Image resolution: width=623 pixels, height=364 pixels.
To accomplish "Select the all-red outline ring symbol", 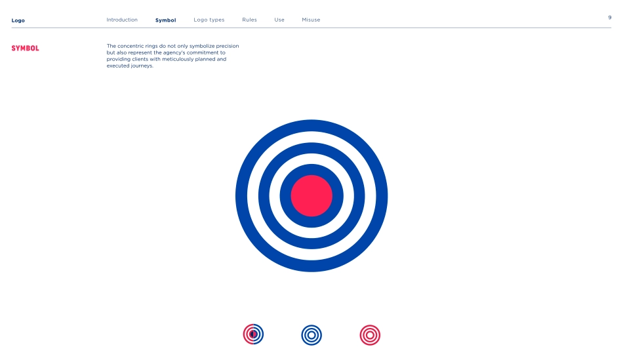I will 370,334.
